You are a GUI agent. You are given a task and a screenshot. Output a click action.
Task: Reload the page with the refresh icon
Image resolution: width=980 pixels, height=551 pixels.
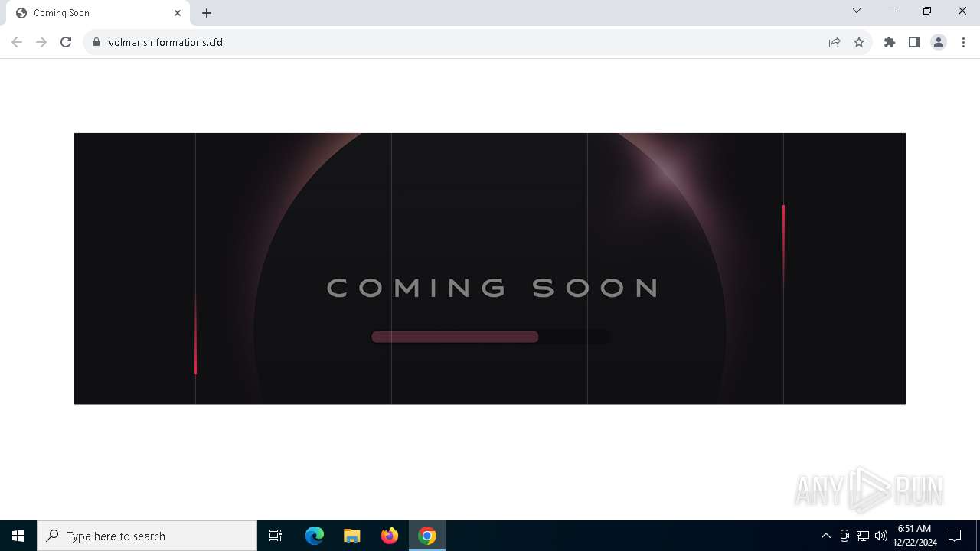66,42
